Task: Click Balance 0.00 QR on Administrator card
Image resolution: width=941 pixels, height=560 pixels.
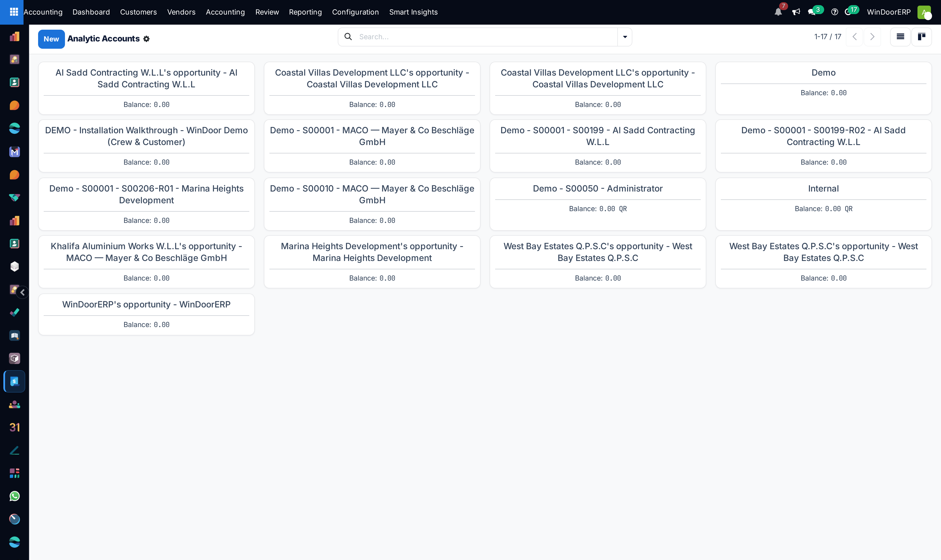Action: point(598,209)
